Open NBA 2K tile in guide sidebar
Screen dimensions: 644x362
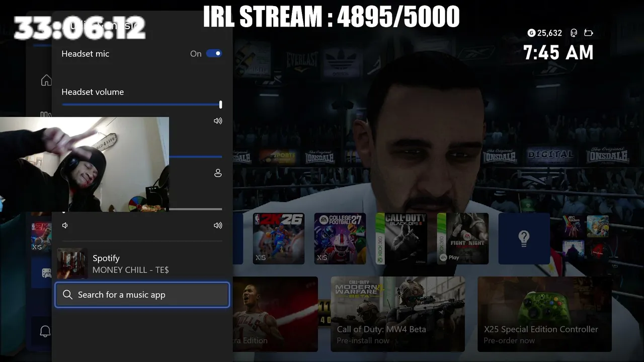41,237
